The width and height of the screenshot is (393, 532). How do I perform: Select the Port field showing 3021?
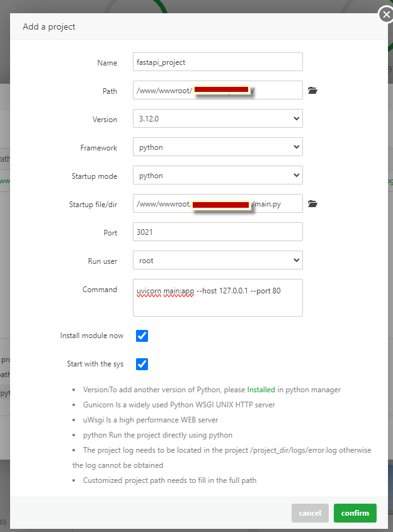(218, 232)
